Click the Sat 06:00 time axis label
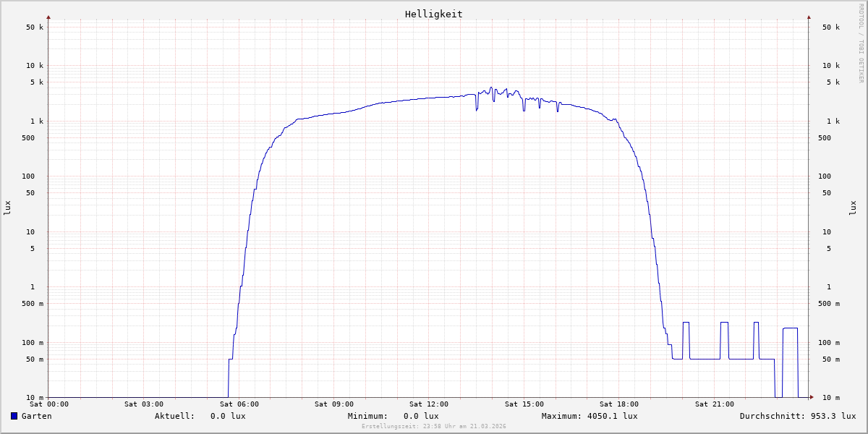The width and height of the screenshot is (868, 434). click(x=239, y=404)
